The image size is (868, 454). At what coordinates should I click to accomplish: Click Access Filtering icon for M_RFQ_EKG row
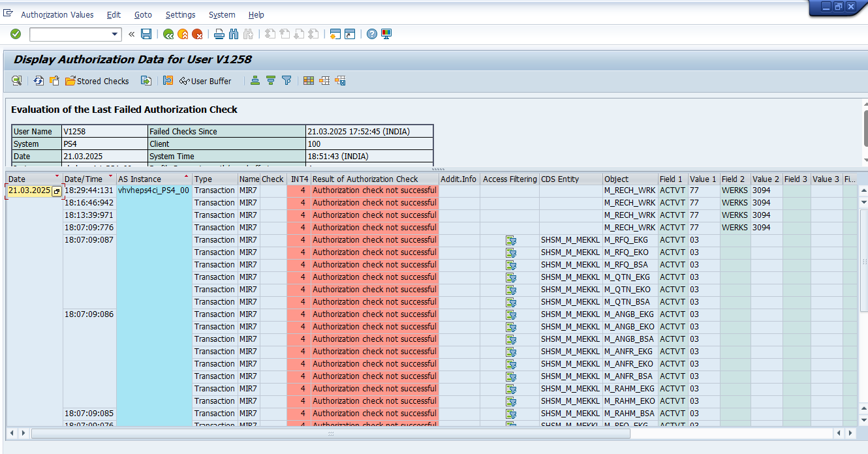pos(511,240)
